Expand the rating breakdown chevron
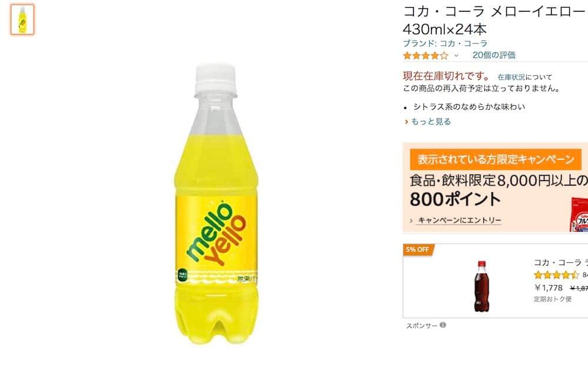The height and width of the screenshot is (375, 588). 456,56
